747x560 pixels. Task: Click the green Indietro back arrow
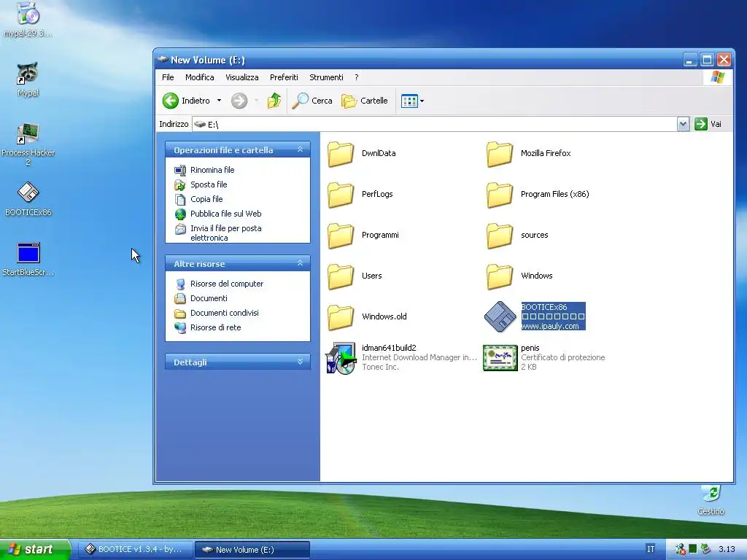pyautogui.click(x=170, y=101)
